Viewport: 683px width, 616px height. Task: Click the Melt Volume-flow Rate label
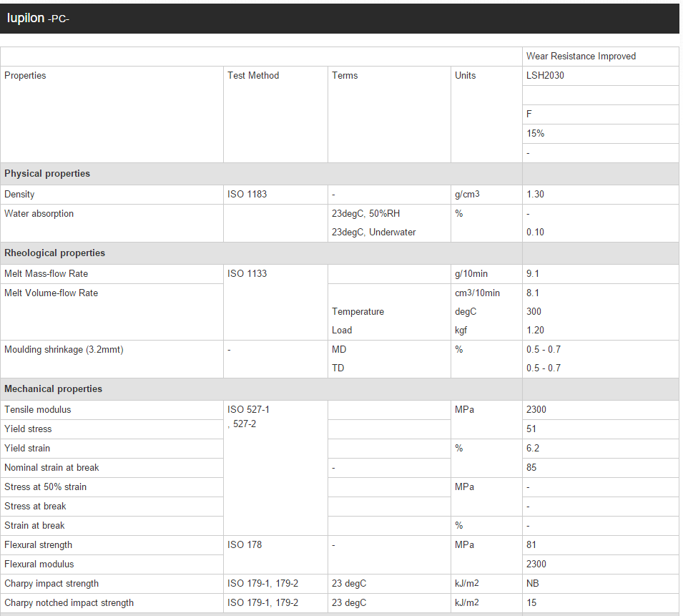pyautogui.click(x=51, y=293)
